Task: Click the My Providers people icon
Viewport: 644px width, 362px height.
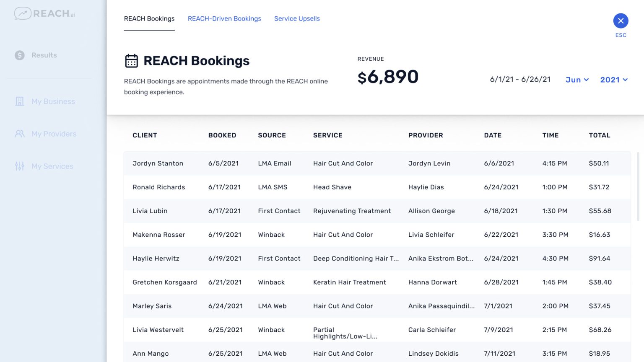Action: click(x=18, y=134)
